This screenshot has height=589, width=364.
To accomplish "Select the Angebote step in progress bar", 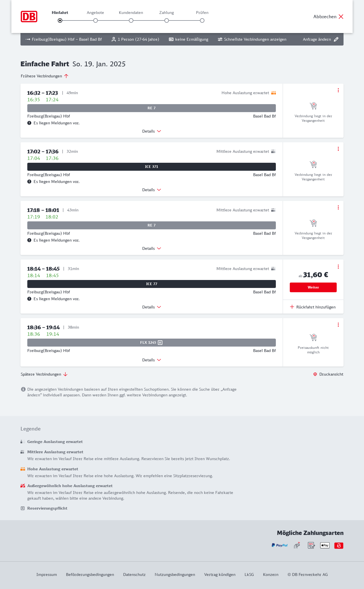I will pos(96,20).
